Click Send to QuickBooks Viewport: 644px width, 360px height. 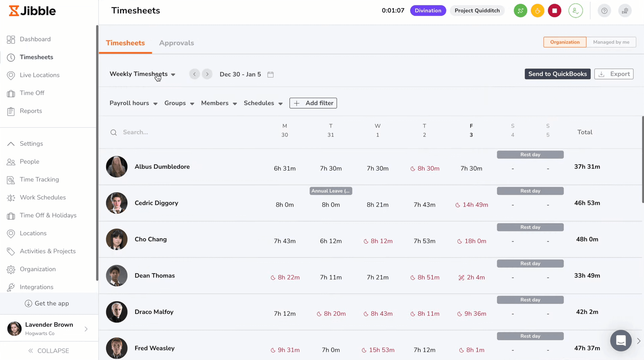[x=557, y=74]
